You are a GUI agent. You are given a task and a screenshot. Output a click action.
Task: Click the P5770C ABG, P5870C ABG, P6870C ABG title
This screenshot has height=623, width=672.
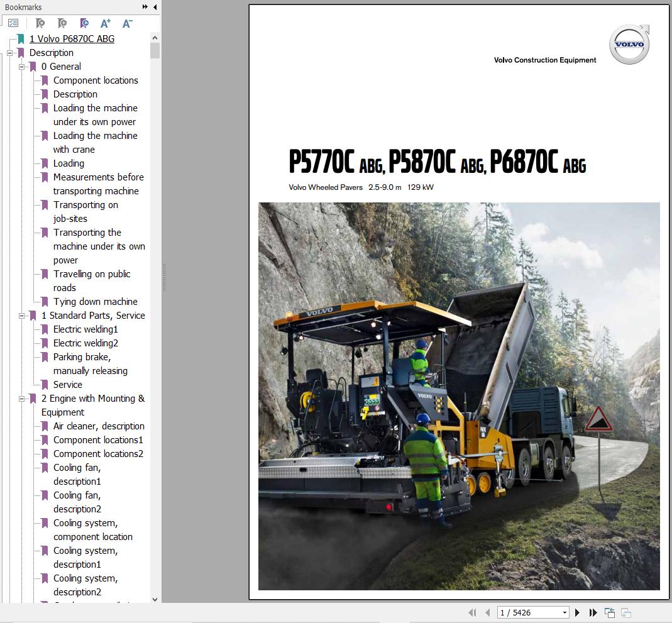point(438,162)
